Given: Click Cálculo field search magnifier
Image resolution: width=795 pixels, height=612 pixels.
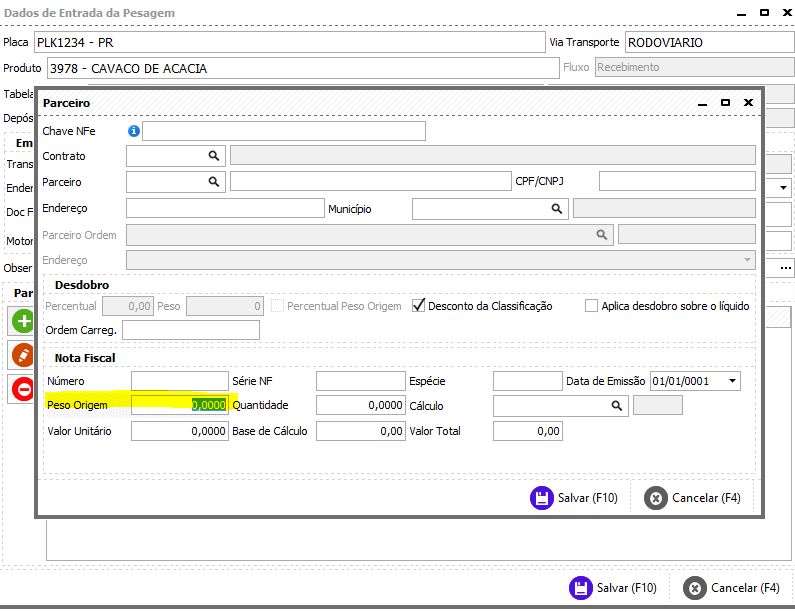Looking at the screenshot, I should pyautogui.click(x=617, y=406).
